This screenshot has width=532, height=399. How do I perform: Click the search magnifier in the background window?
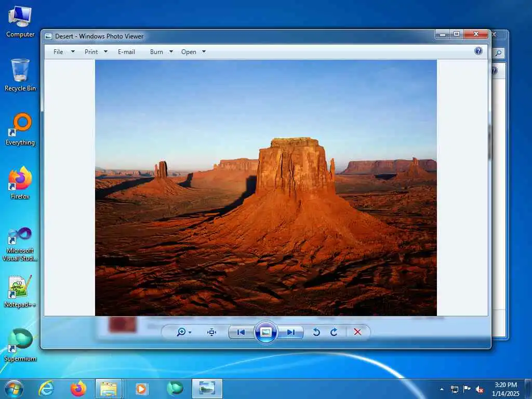click(x=498, y=53)
